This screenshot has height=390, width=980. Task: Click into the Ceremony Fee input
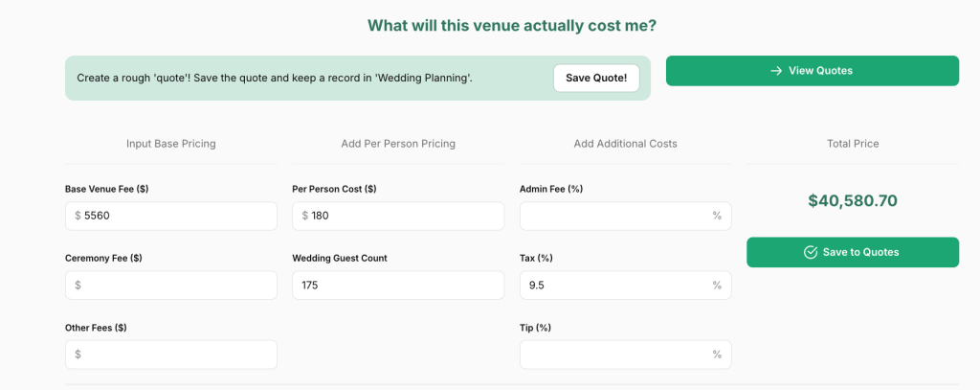(177, 286)
